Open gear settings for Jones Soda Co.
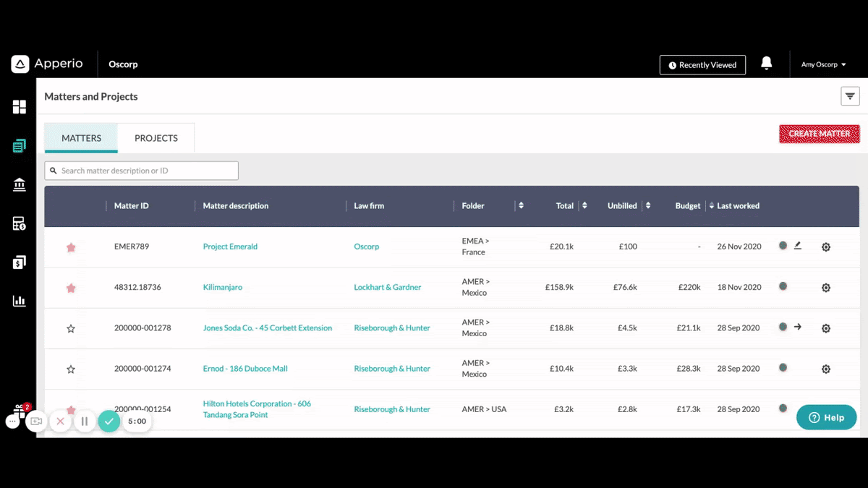This screenshot has width=868, height=488. pos(826,328)
